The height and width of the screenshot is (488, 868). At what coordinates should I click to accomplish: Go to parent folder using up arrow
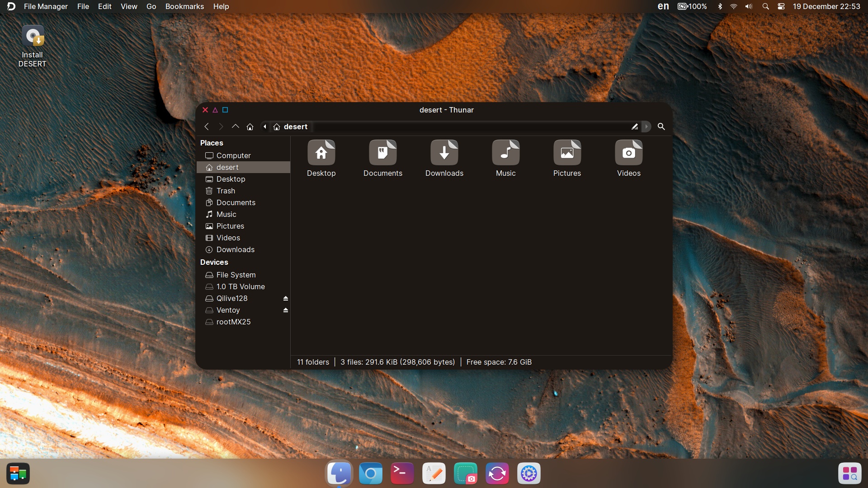(x=235, y=127)
